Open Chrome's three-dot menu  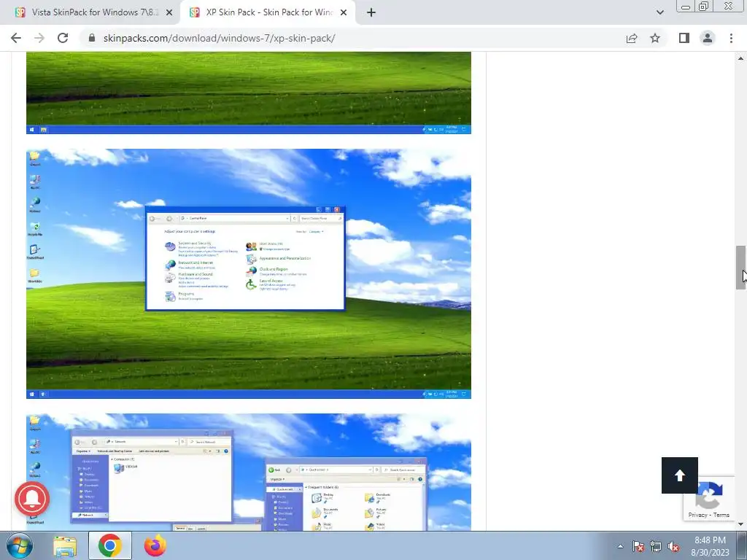[x=731, y=38]
